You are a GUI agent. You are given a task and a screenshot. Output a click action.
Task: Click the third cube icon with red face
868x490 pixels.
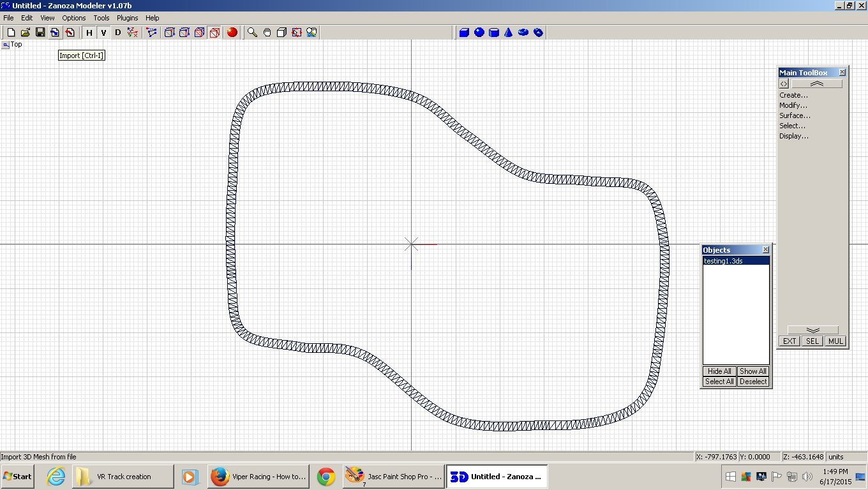point(199,33)
